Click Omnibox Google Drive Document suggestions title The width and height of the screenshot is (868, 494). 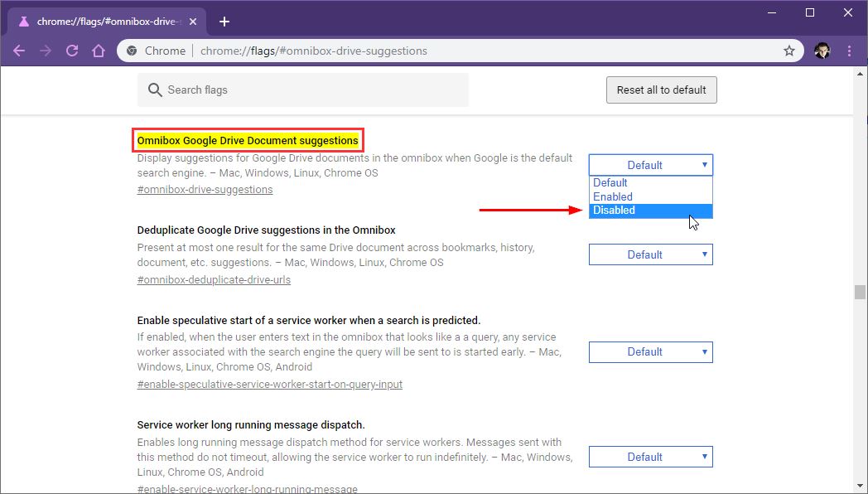click(248, 141)
